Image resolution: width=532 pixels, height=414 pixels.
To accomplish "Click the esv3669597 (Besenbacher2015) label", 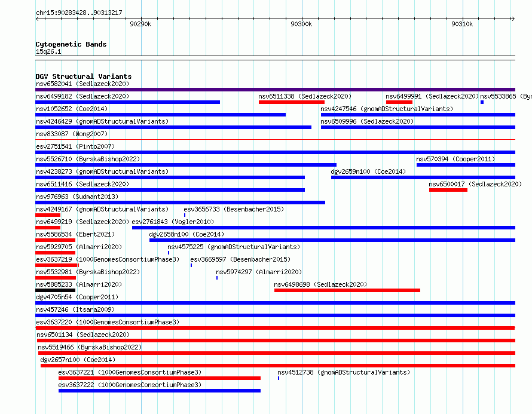I will [240, 259].
